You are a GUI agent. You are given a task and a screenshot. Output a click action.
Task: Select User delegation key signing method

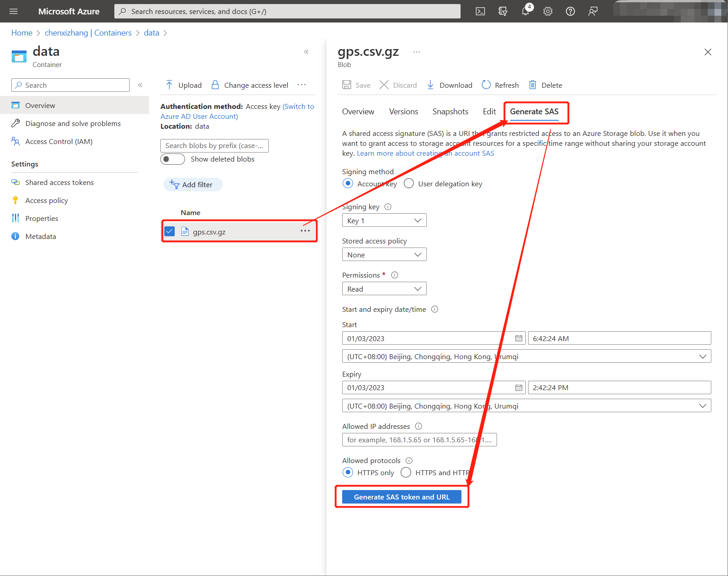[x=409, y=184]
